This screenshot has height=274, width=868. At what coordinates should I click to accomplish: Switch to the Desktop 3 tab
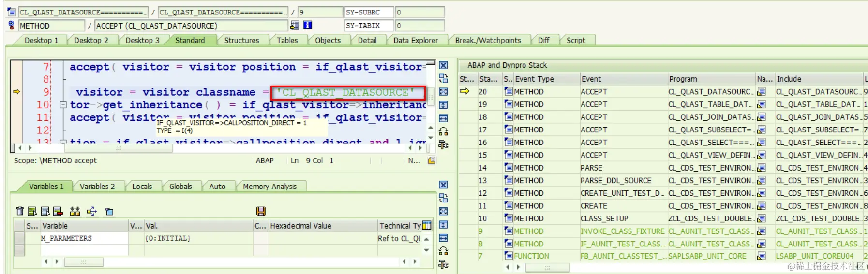pos(142,40)
